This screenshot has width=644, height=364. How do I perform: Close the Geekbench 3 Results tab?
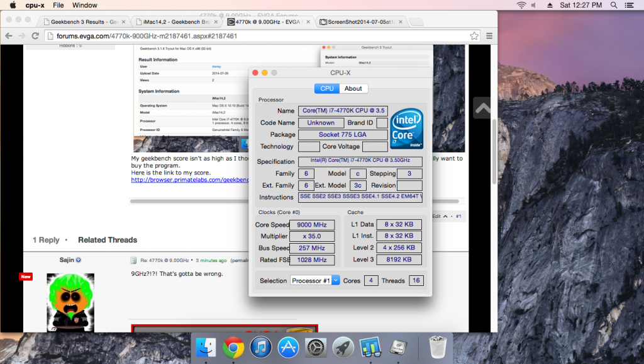point(123,22)
